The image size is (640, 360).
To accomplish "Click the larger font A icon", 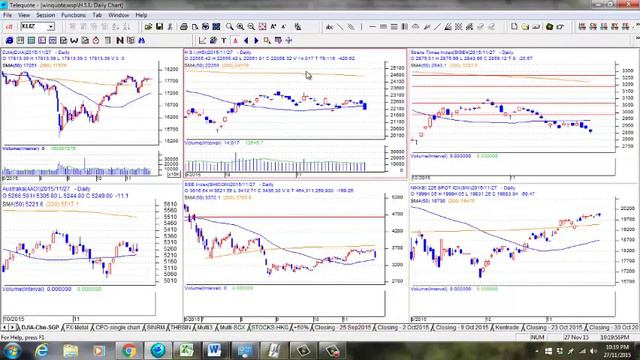I will click(x=273, y=27).
